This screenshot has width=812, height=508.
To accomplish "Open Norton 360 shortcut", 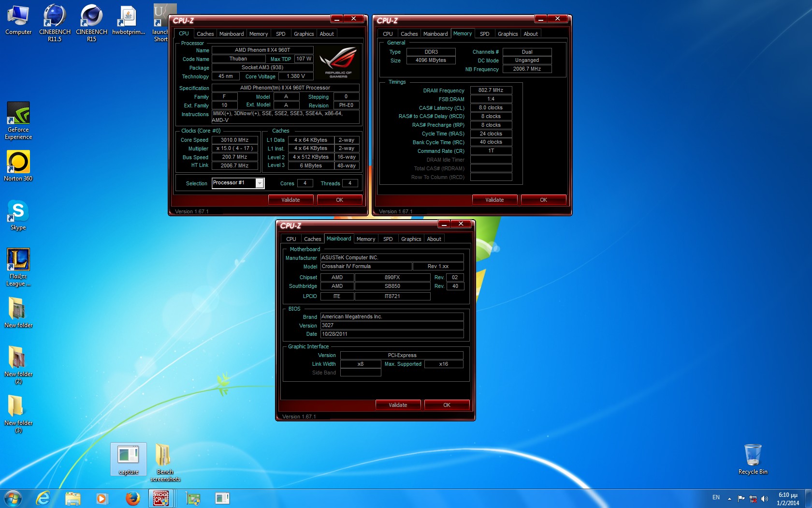I will (18, 166).
